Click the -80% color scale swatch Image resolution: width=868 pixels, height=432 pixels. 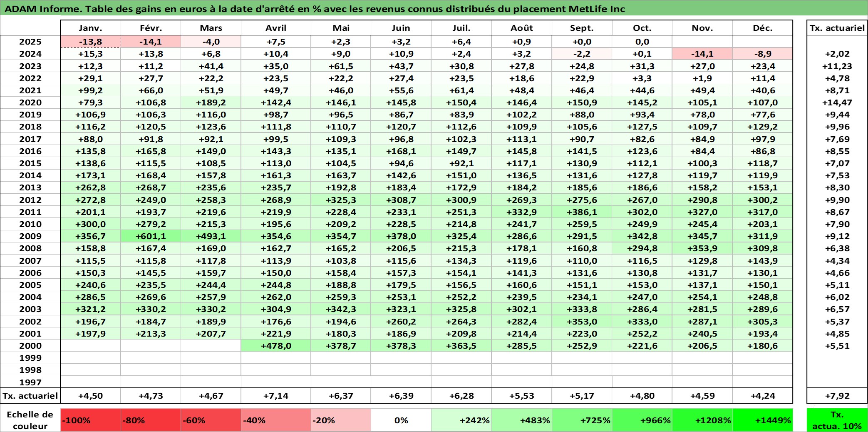151,420
